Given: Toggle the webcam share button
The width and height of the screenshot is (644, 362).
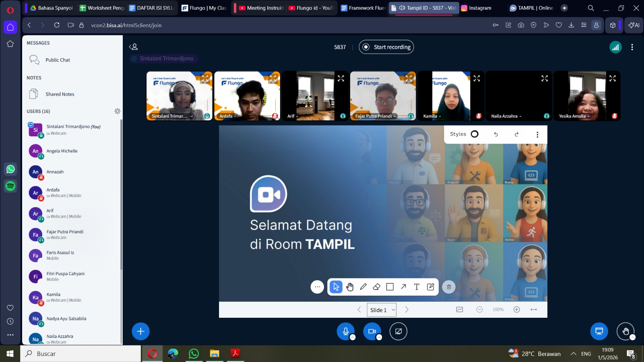Looking at the screenshot, I should [372, 331].
